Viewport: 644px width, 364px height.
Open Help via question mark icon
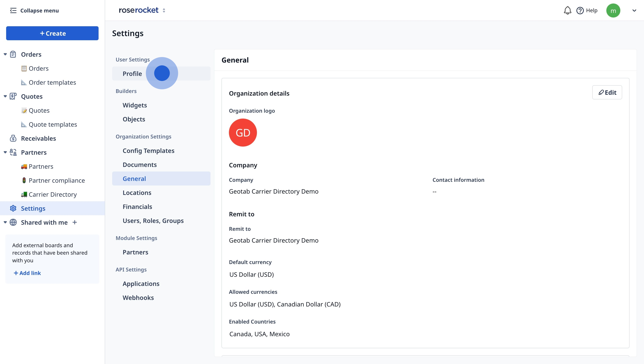[x=580, y=10]
